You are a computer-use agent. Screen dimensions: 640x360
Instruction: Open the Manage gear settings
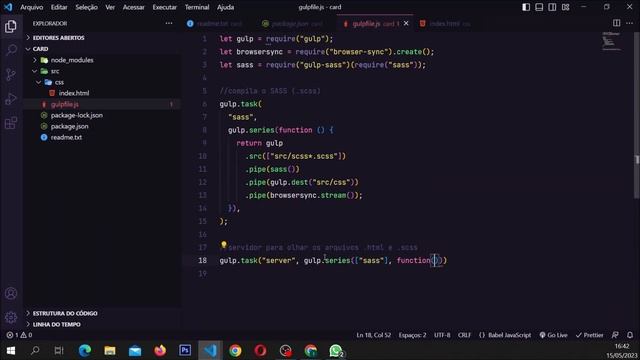(11, 317)
